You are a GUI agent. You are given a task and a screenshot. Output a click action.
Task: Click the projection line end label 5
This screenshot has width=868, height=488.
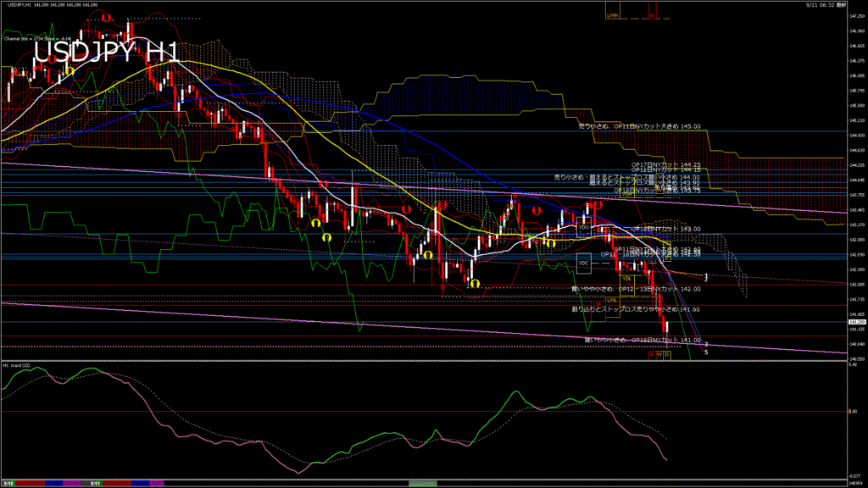706,352
